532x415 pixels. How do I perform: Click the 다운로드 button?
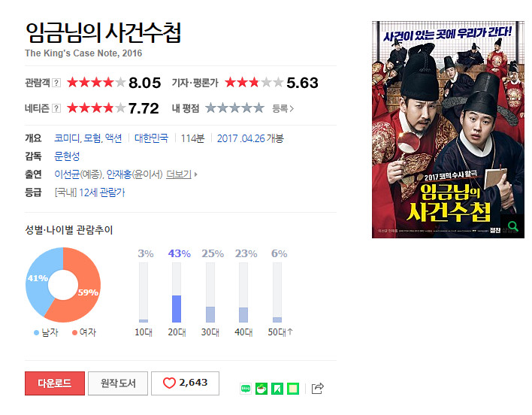[55, 383]
